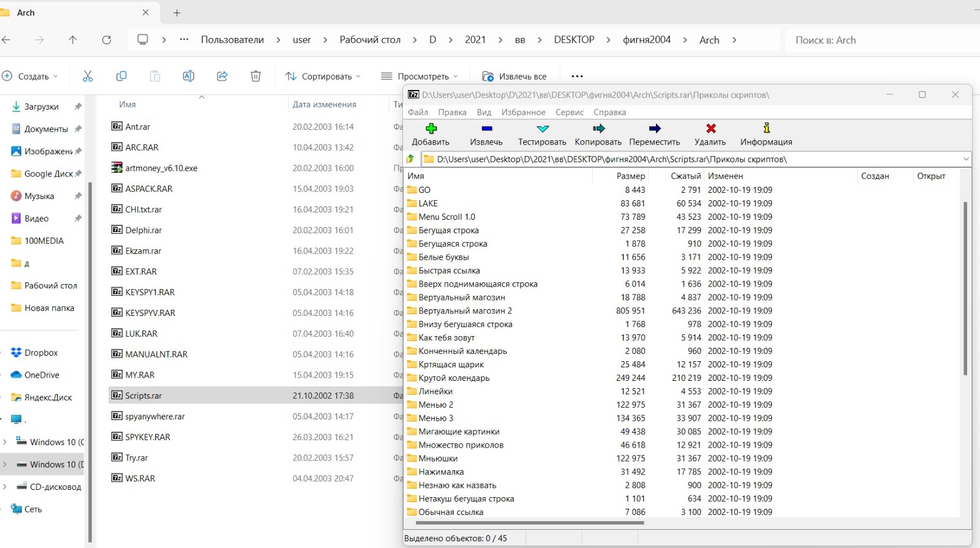
Task: Click the Create (Создать) button
Action: point(29,77)
